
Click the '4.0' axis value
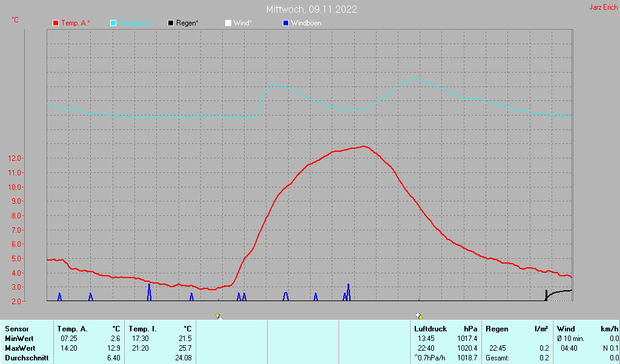(x=16, y=273)
